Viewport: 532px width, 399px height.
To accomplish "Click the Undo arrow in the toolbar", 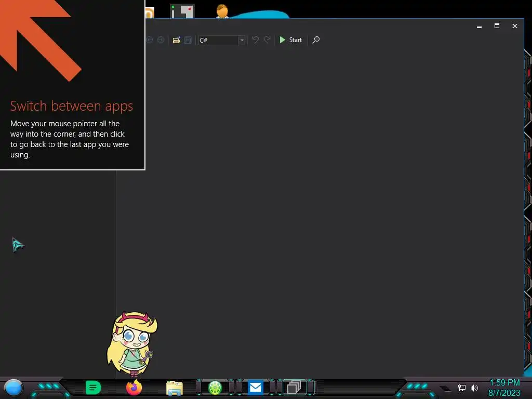I will click(256, 40).
